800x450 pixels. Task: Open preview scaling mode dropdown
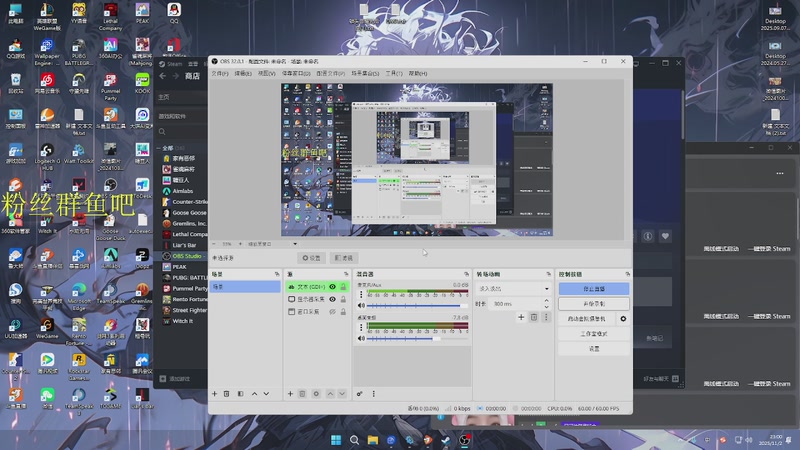[x=272, y=244]
